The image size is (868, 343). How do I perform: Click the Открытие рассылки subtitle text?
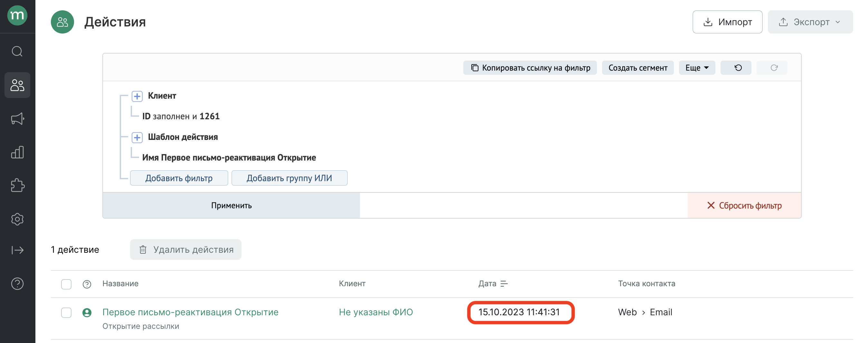point(141,327)
